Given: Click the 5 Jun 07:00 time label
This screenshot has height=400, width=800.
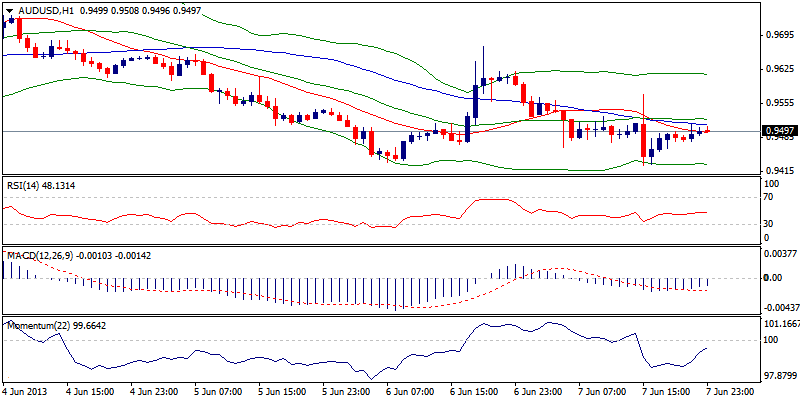Looking at the screenshot, I should tap(219, 391).
